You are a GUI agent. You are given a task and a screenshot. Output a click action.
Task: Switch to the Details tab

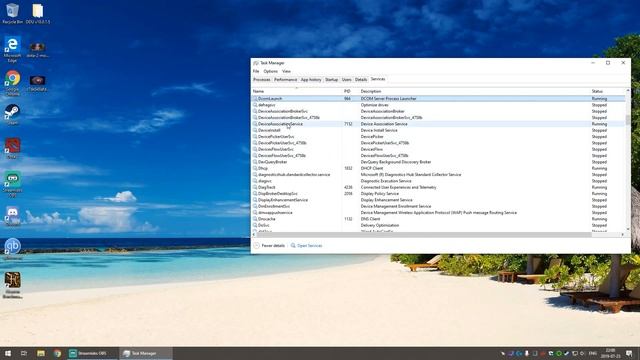coord(361,80)
